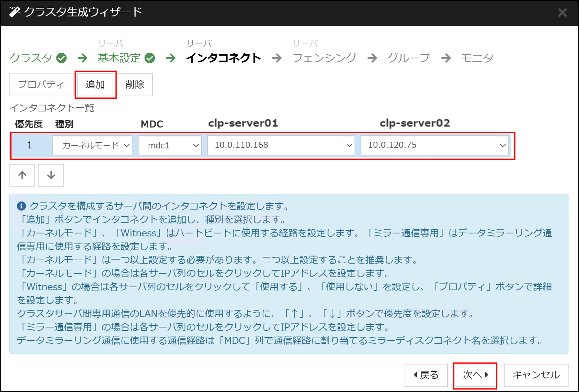Open the 種別 カーネルモード dropdown
Viewport: 579px width, 392px height.
(x=92, y=146)
